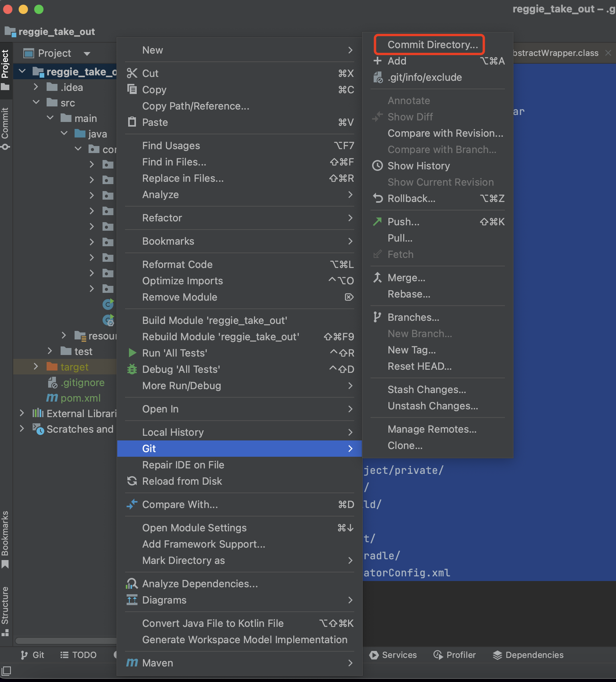The width and height of the screenshot is (616, 682).
Task: Click the Branches fork icon
Action: (377, 317)
